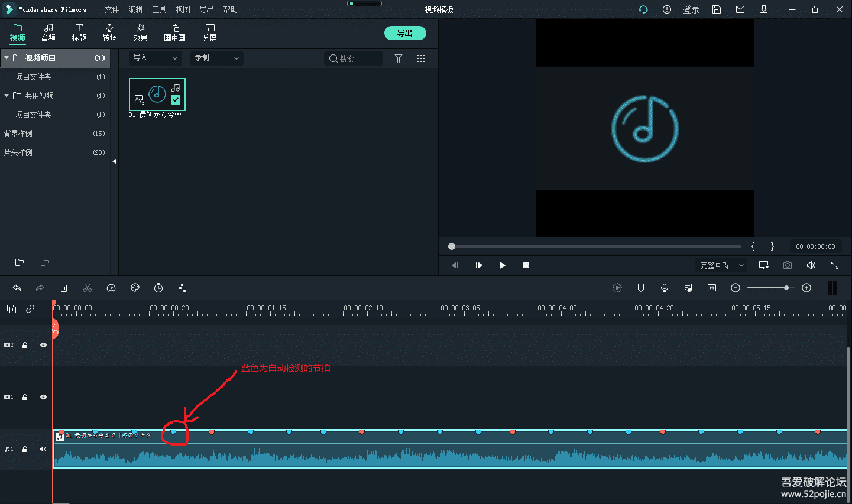Open the download icon in title bar
This screenshot has height=504, width=852.
(x=764, y=9)
